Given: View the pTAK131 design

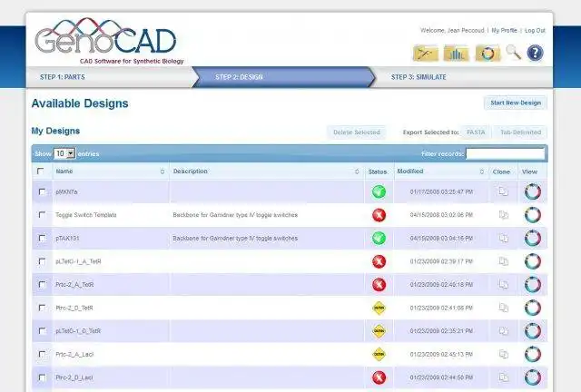Looking at the screenshot, I should [533, 239].
